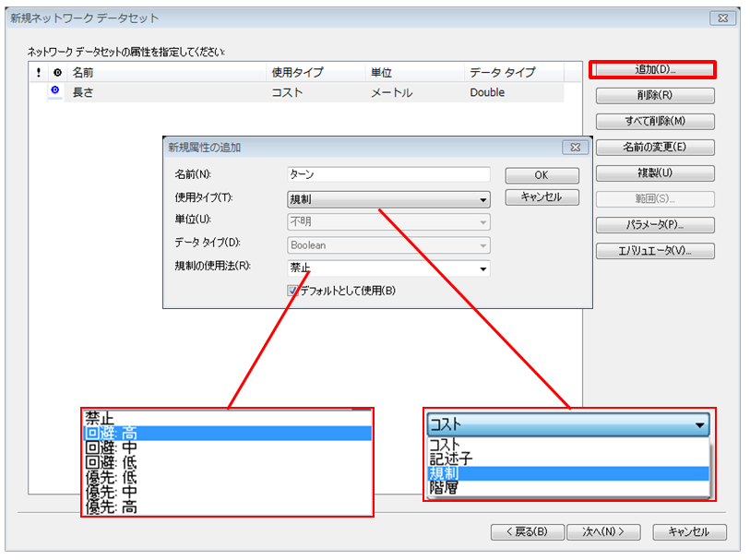Go to next step with 次へ(N)
This screenshot has width=750, height=560.
[x=603, y=531]
